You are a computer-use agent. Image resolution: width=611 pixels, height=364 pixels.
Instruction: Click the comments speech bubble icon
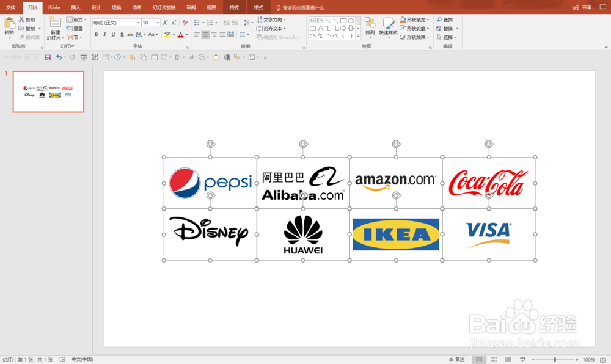[x=603, y=7]
